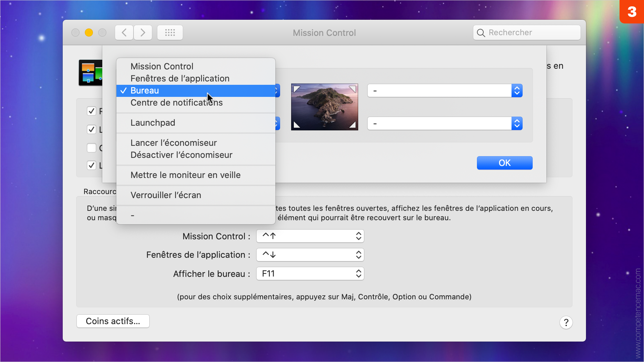Enable the unchecked third checkbox
Screen dimensions: 644x362
92,148
